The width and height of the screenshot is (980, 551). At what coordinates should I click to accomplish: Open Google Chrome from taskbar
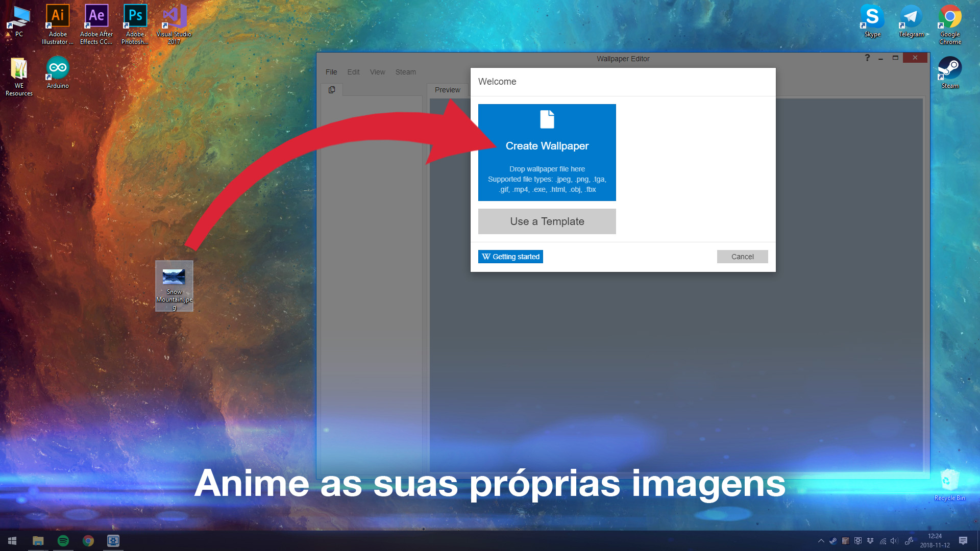pyautogui.click(x=87, y=541)
